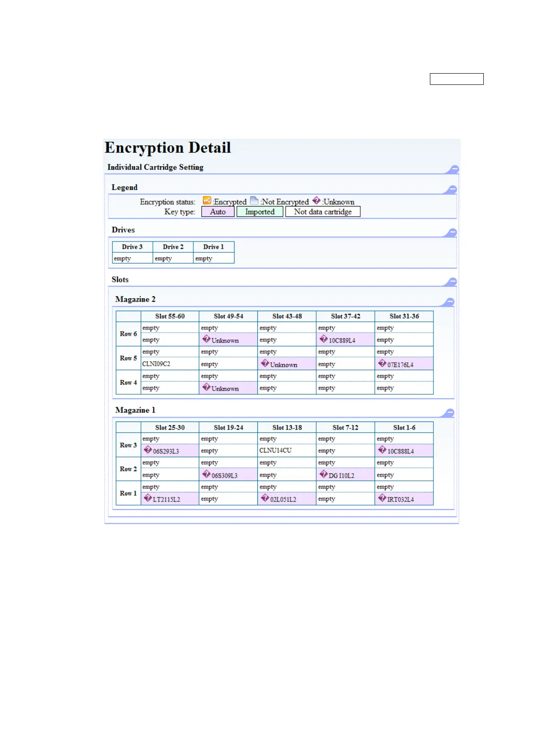Click status icon of cartridge 02L051L2
Viewport: 535px width, 756px height.
265,498
